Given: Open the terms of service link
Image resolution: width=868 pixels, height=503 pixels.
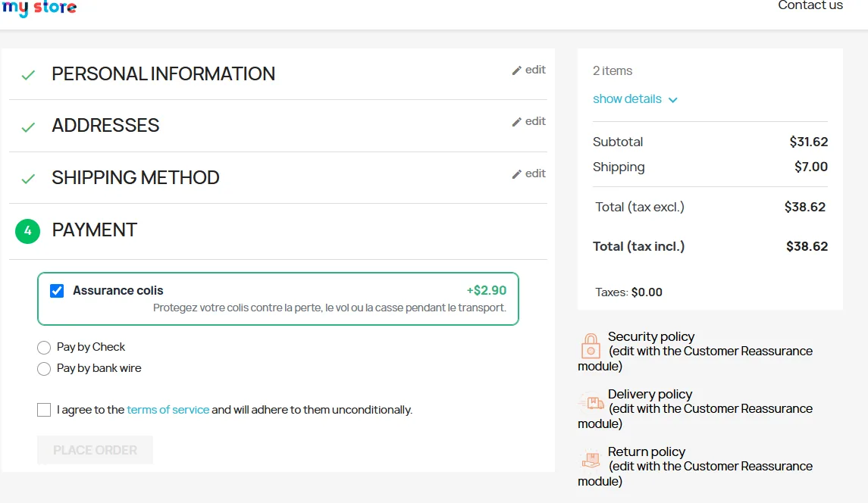Looking at the screenshot, I should (168, 410).
